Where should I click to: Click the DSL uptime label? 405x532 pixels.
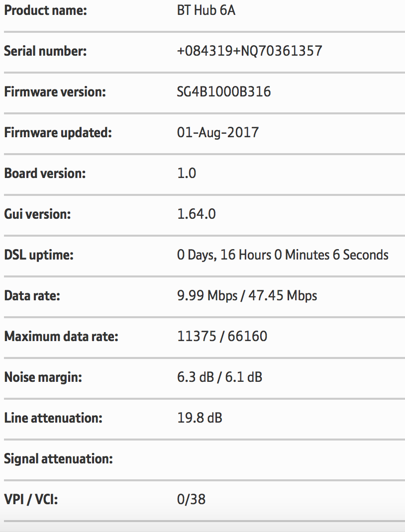pyautogui.click(x=39, y=255)
